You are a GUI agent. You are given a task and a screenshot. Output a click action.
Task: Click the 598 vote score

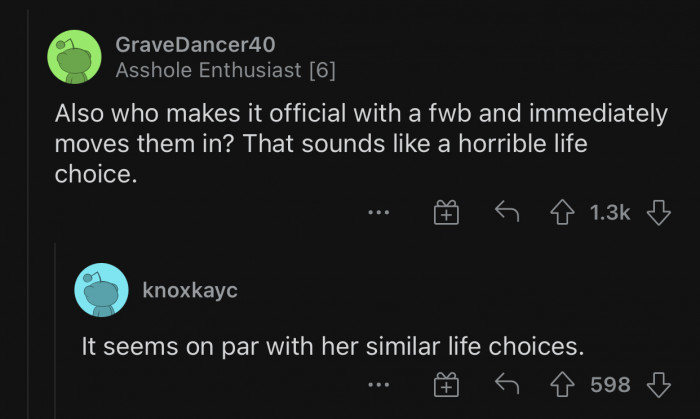[611, 385]
